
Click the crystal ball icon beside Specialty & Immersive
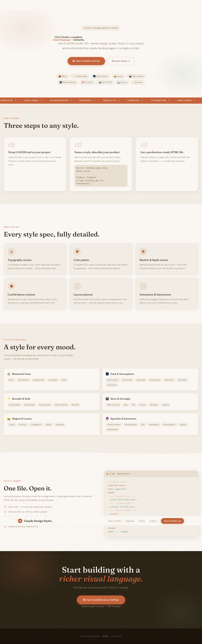(x=107, y=419)
